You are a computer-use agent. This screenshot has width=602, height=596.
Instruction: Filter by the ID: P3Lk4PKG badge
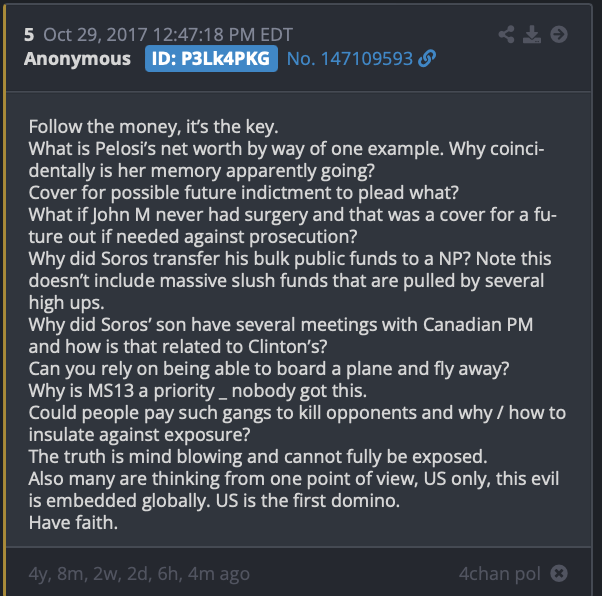(x=211, y=59)
